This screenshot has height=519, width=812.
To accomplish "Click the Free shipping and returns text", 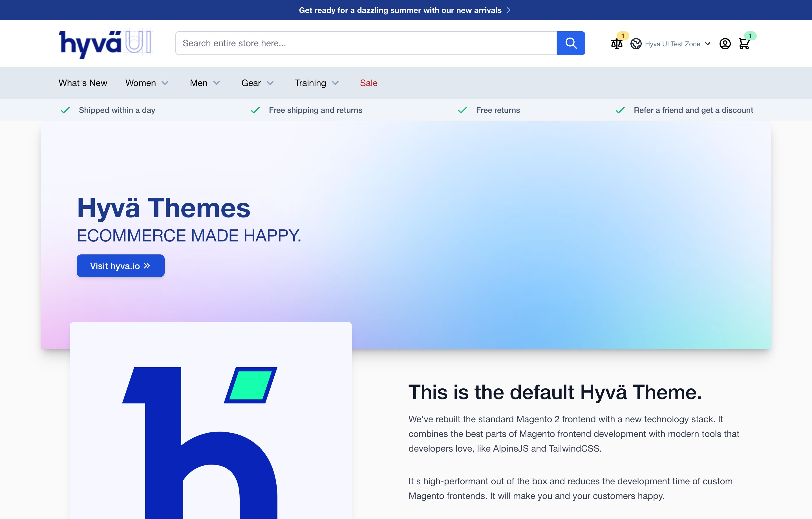I will 315,110.
